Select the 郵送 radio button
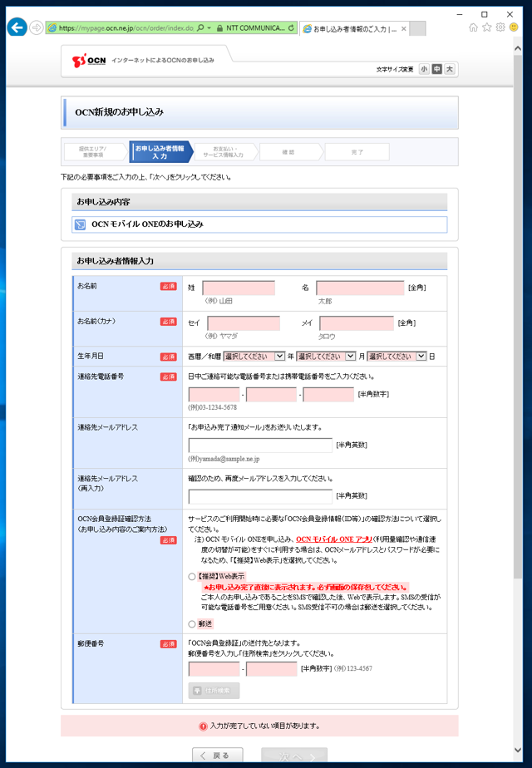 pyautogui.click(x=192, y=624)
